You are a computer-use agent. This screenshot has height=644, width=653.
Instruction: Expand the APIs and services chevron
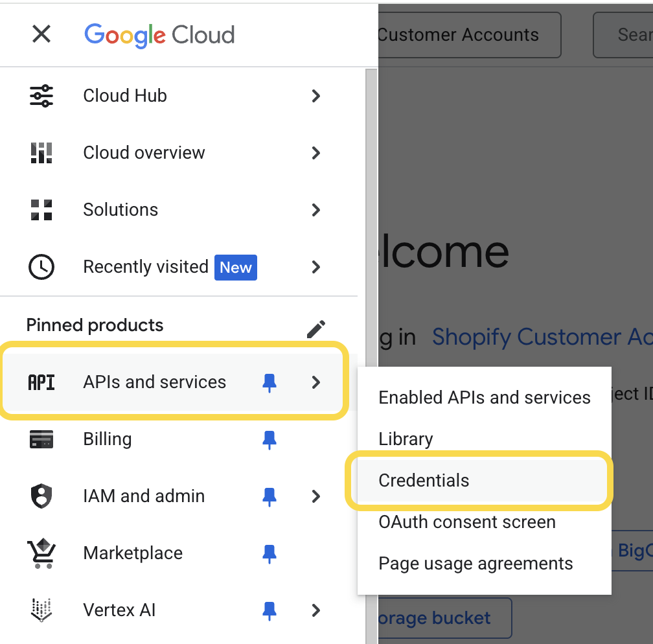pos(316,382)
